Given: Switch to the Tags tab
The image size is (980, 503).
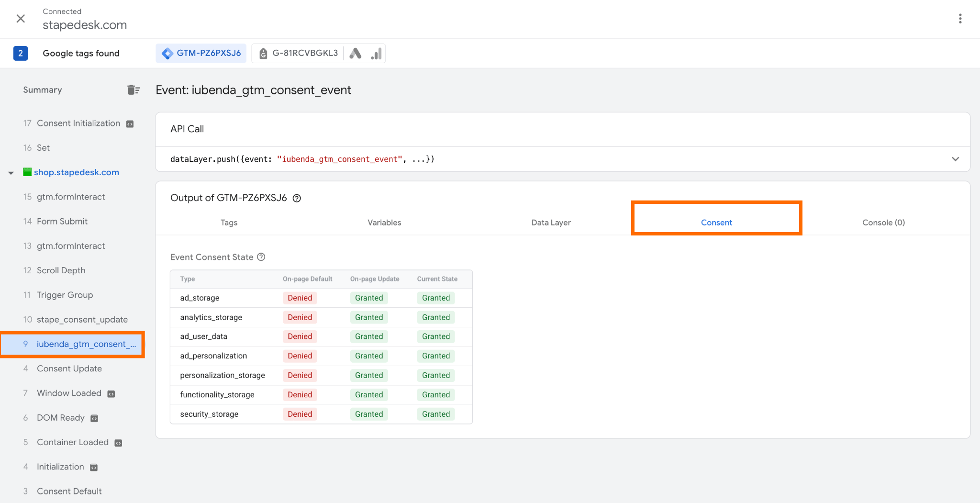Looking at the screenshot, I should coord(229,223).
